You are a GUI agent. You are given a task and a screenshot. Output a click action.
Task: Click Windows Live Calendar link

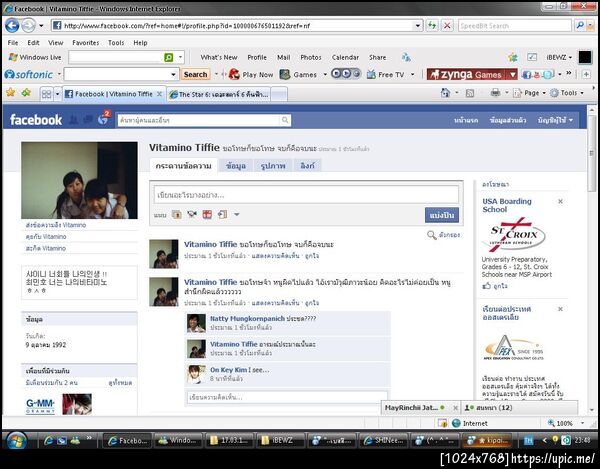point(345,57)
